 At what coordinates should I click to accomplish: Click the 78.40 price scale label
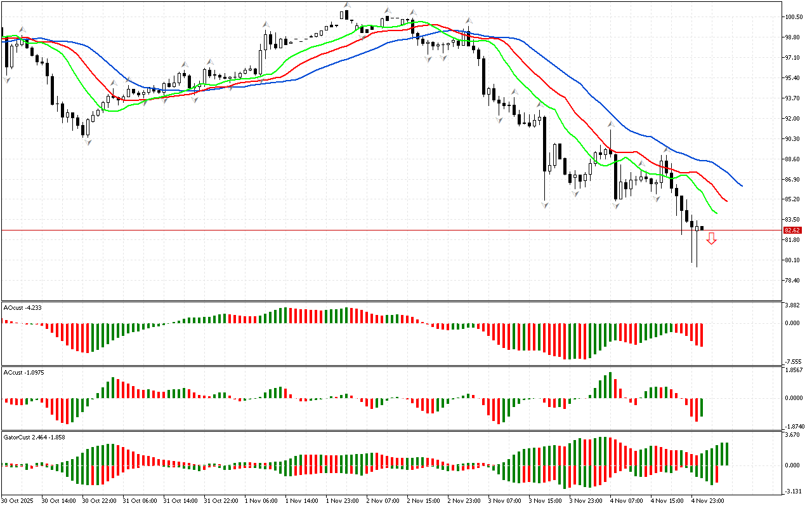click(x=794, y=281)
